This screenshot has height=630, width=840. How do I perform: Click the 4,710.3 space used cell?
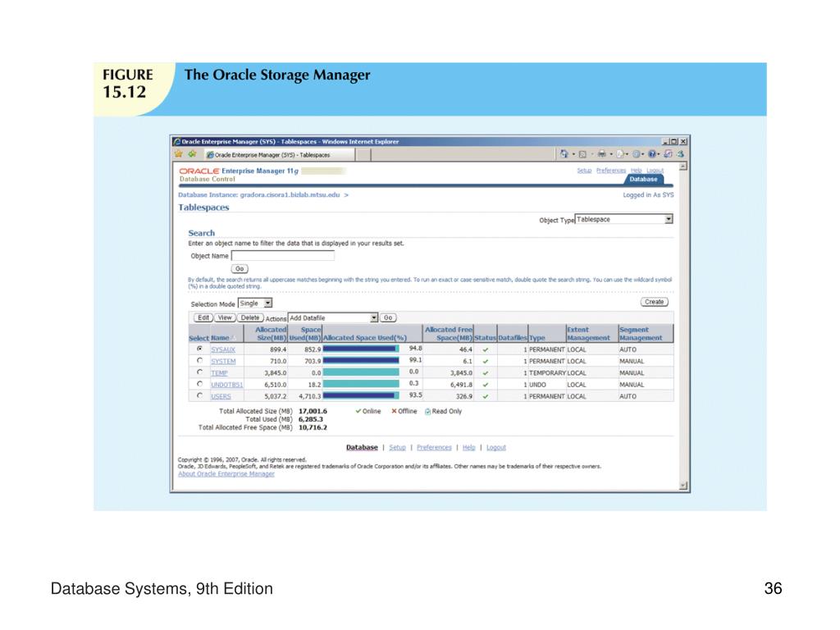coord(309,397)
